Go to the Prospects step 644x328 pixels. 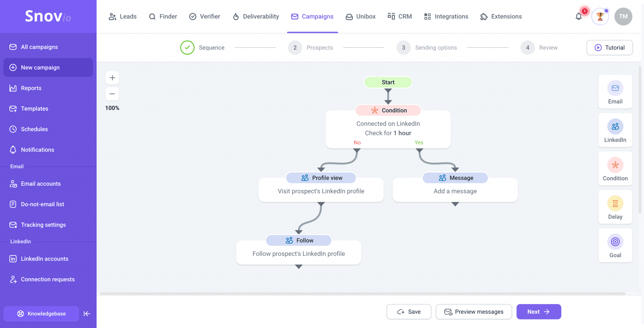coord(319,47)
